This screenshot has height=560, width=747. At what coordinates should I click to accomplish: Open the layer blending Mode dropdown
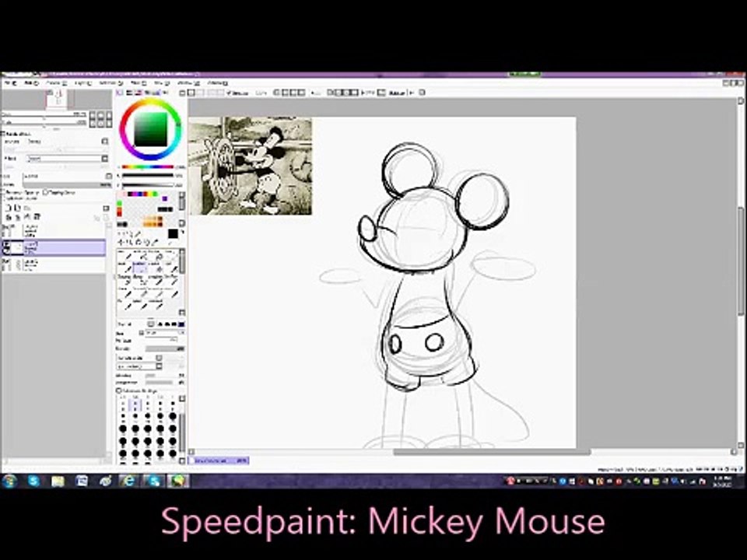point(67,176)
